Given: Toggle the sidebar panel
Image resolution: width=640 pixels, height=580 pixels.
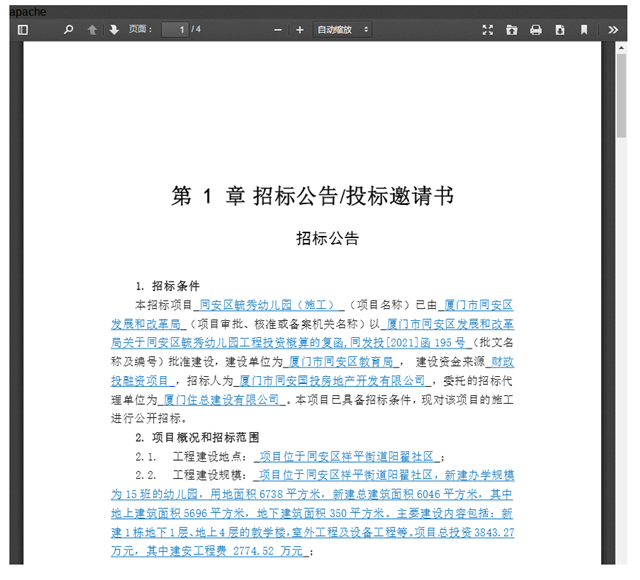Looking at the screenshot, I should 23,30.
